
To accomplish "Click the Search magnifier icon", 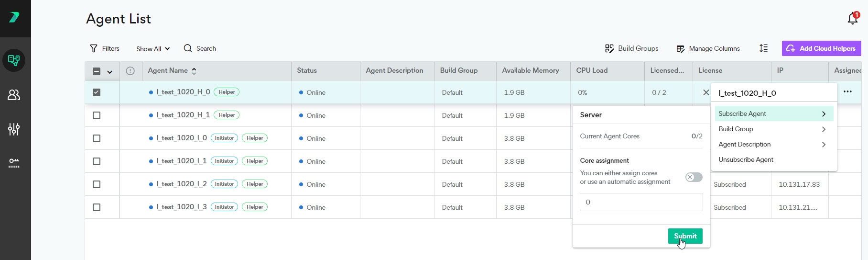I will coord(188,48).
